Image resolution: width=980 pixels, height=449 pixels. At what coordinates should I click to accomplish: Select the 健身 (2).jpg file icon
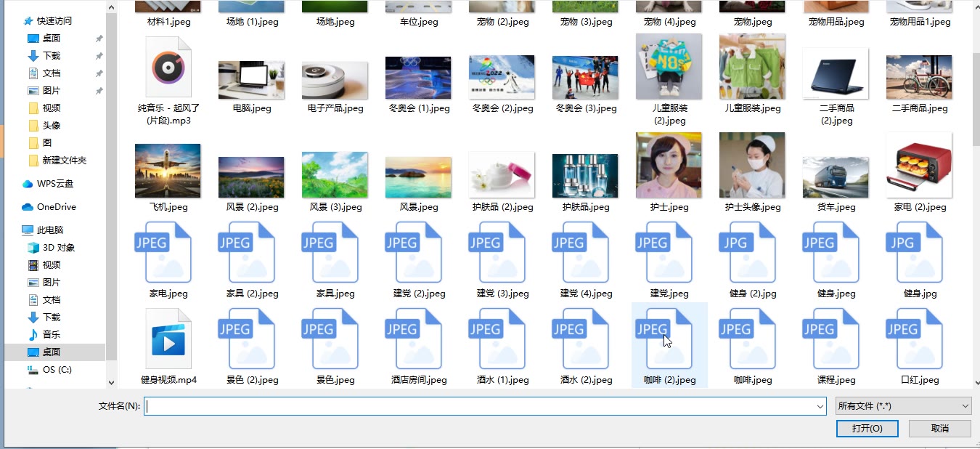748,251
